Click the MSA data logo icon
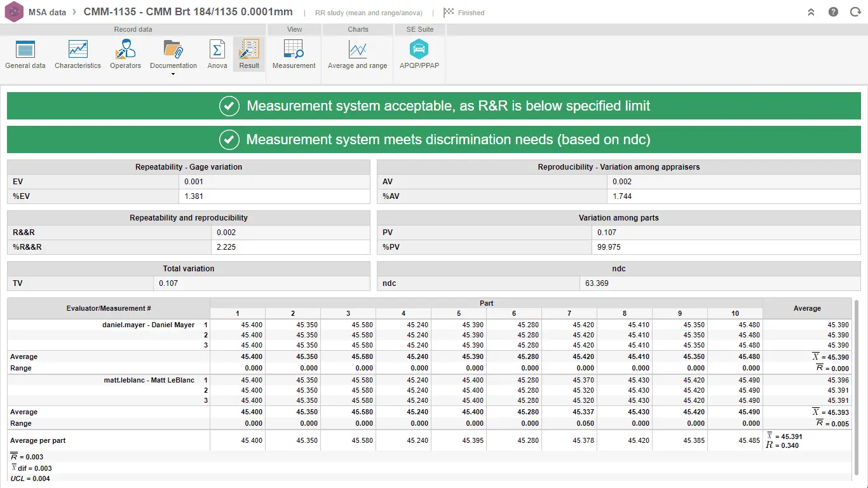The width and height of the screenshot is (868, 488). click(x=13, y=11)
